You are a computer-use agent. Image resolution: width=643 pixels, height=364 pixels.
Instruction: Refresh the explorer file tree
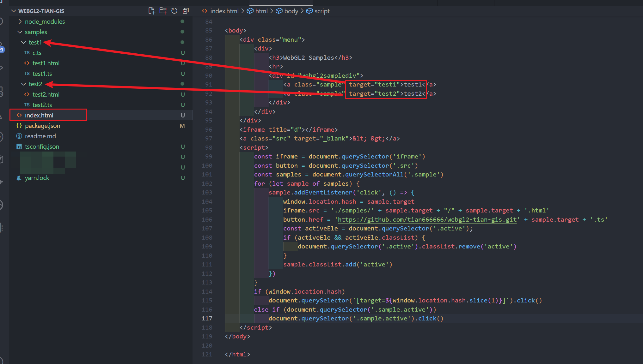pyautogui.click(x=174, y=11)
